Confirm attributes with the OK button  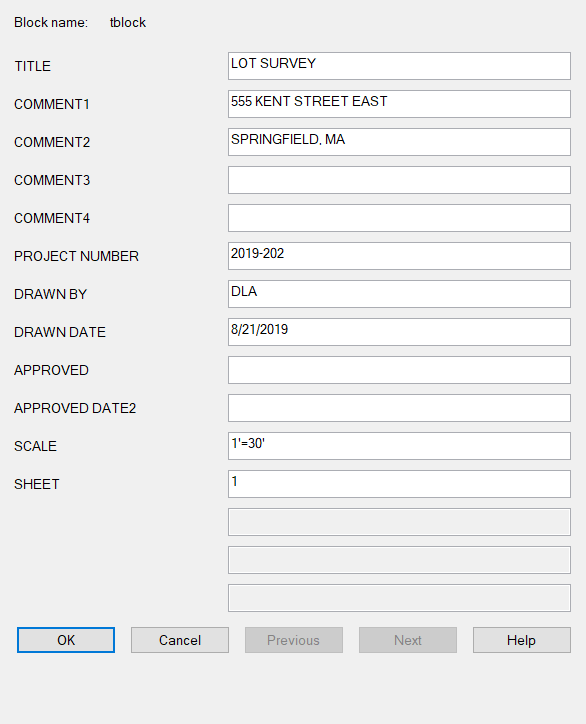pyautogui.click(x=66, y=640)
